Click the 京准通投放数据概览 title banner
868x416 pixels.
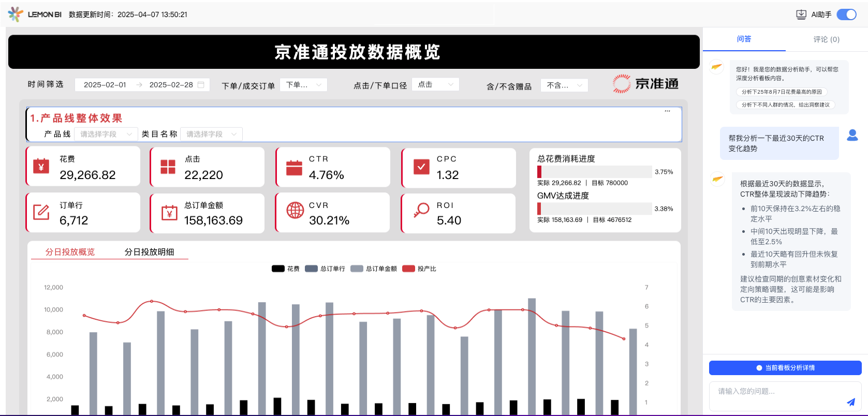click(x=354, y=52)
